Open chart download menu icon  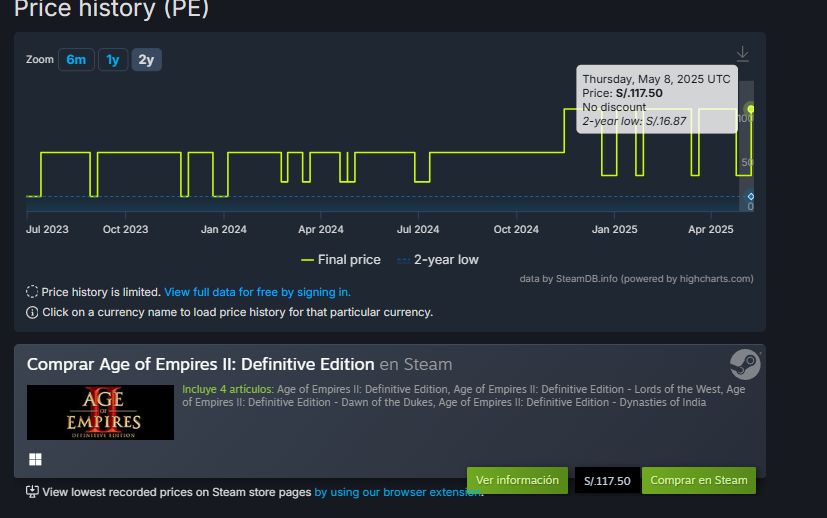(742, 54)
